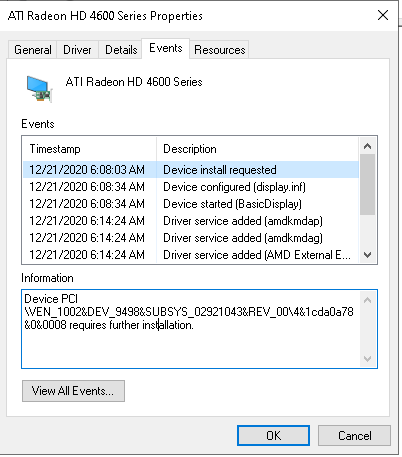
Task: Switch to the General tab
Action: coord(33,50)
